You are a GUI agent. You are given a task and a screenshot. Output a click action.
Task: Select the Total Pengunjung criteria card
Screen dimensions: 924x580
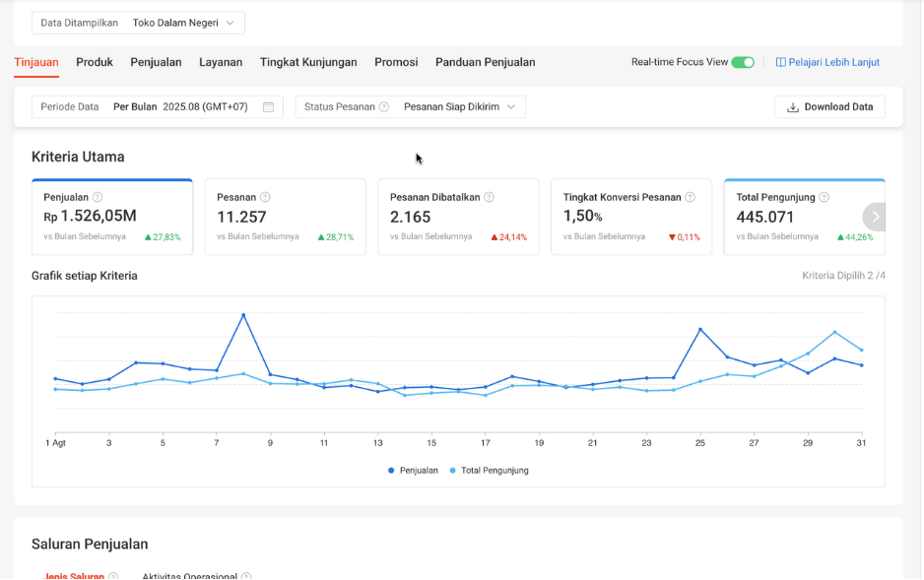pos(805,217)
